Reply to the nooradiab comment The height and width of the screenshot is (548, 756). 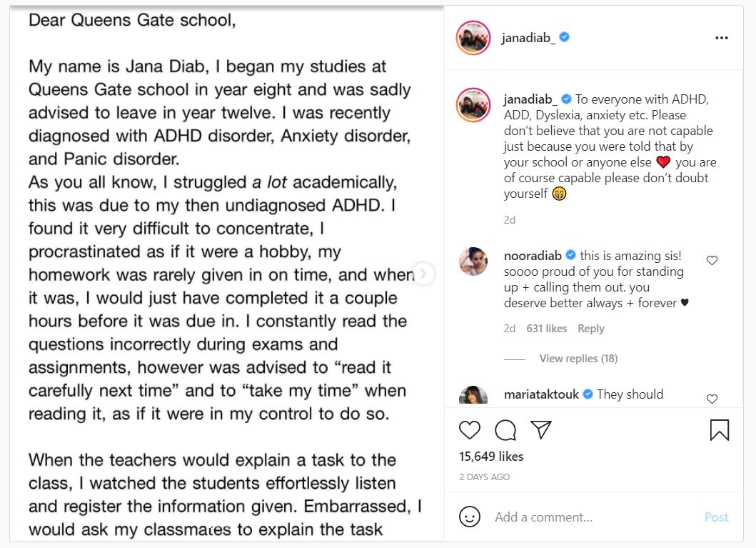coord(591,329)
